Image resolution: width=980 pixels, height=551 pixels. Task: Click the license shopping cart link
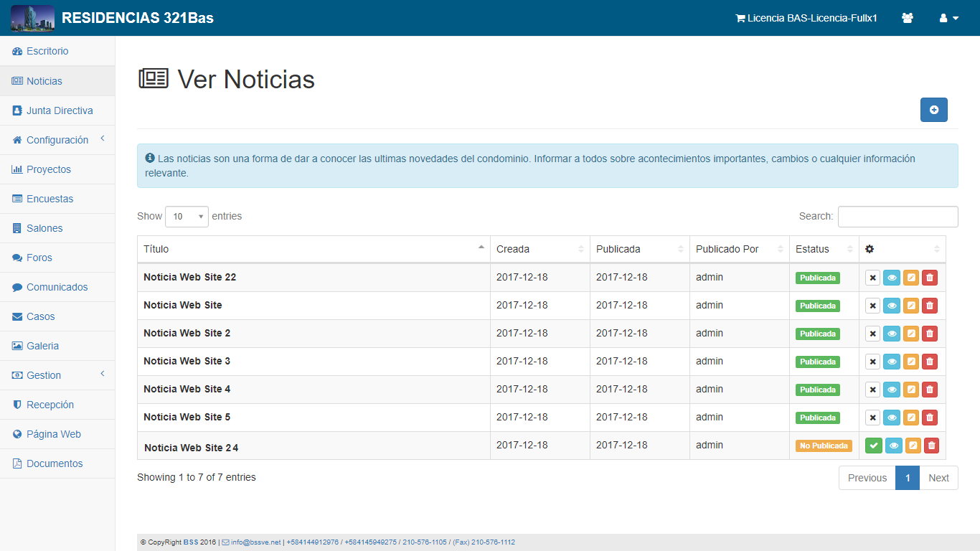click(x=806, y=18)
